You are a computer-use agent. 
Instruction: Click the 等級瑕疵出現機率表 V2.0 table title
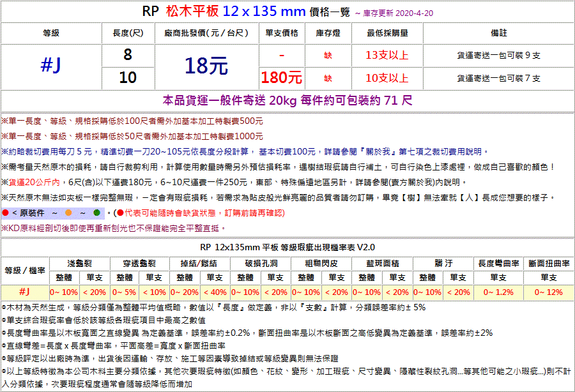coord(287,247)
